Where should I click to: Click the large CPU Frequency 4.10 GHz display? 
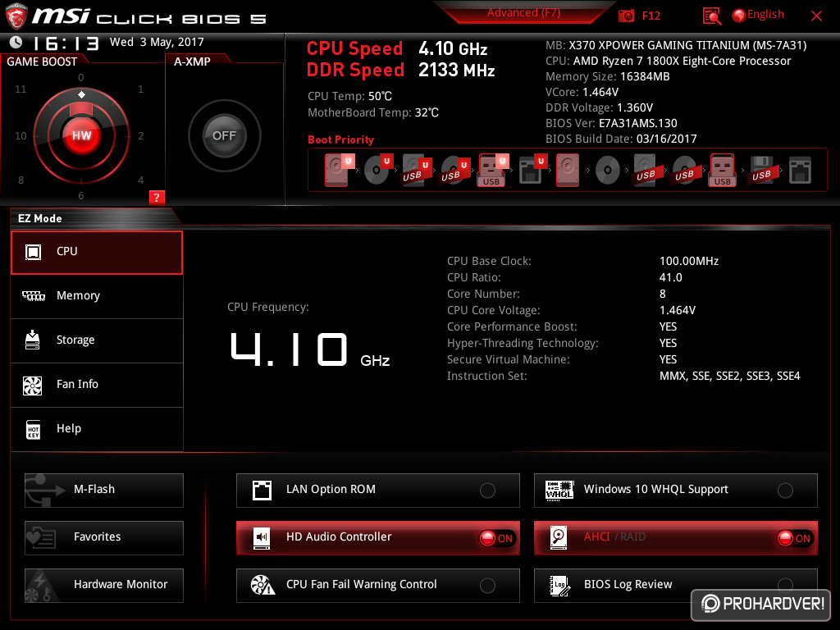[309, 349]
